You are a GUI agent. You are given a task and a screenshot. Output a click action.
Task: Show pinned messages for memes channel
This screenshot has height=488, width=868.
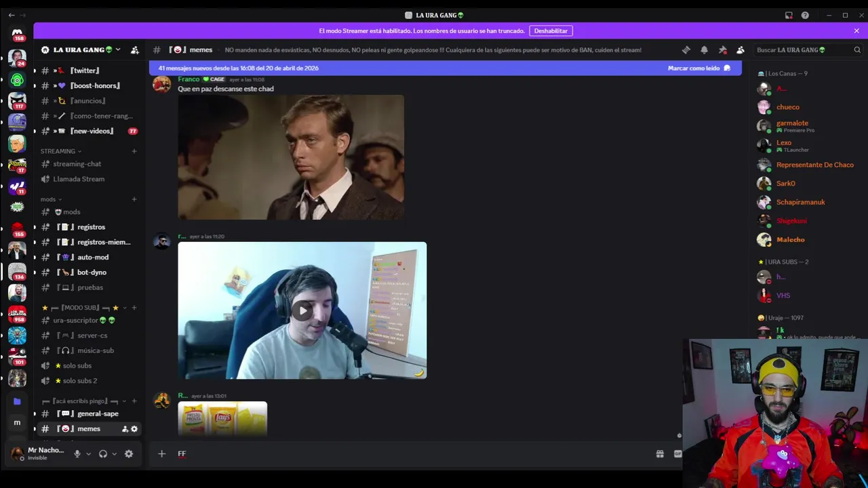(722, 50)
